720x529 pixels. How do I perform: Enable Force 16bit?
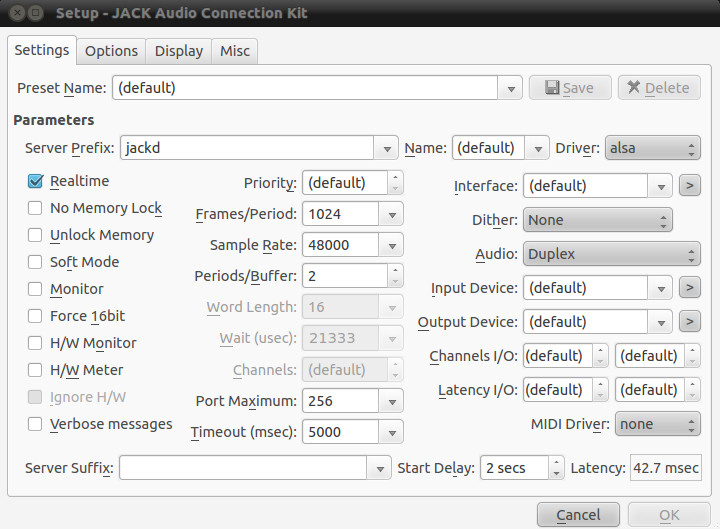tap(35, 316)
